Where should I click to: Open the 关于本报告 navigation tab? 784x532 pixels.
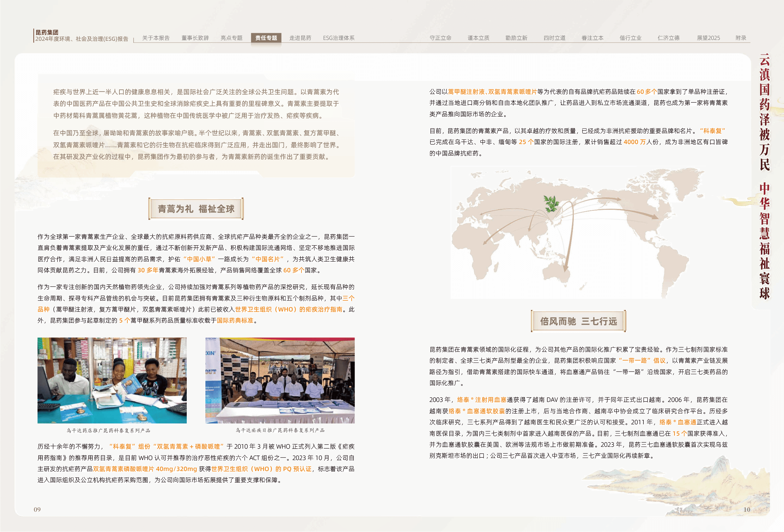[155, 38]
